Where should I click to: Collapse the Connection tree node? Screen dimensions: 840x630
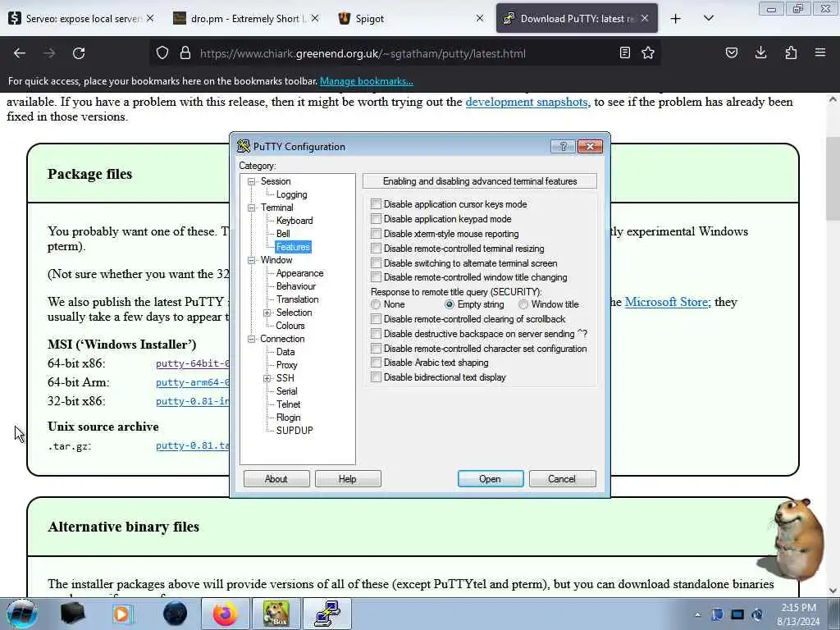tap(251, 339)
